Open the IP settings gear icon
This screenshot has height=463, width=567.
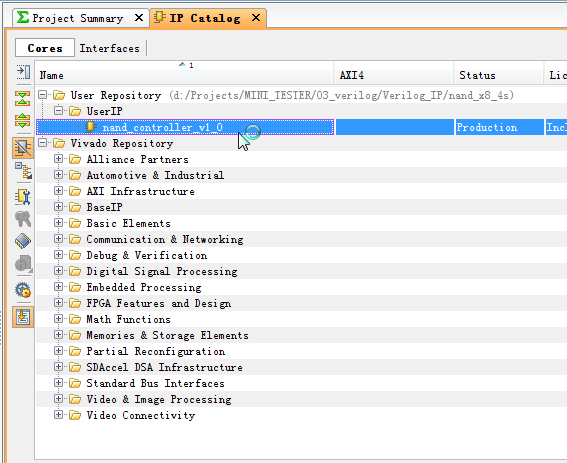click(x=23, y=290)
